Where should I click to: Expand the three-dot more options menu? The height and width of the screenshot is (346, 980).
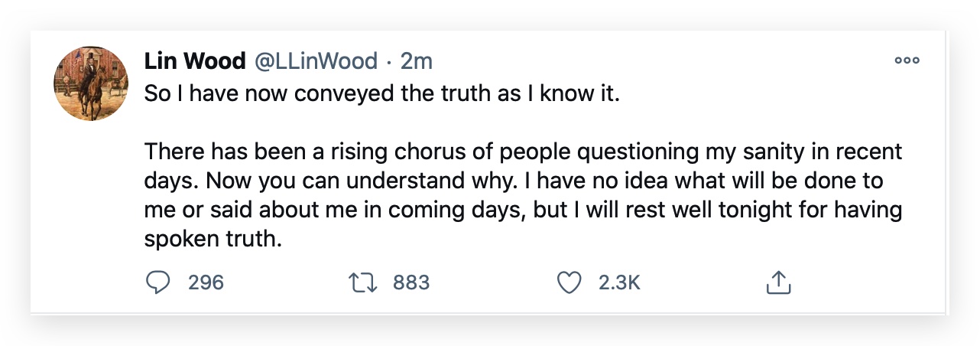[x=907, y=61]
